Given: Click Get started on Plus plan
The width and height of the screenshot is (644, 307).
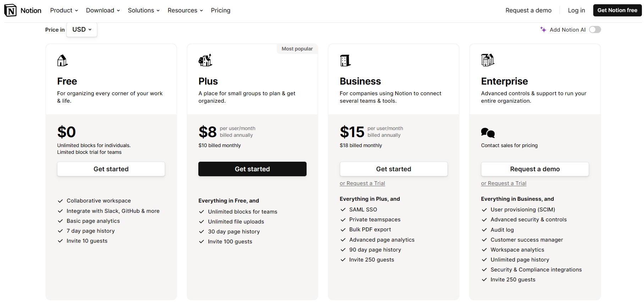Looking at the screenshot, I should tap(252, 169).
